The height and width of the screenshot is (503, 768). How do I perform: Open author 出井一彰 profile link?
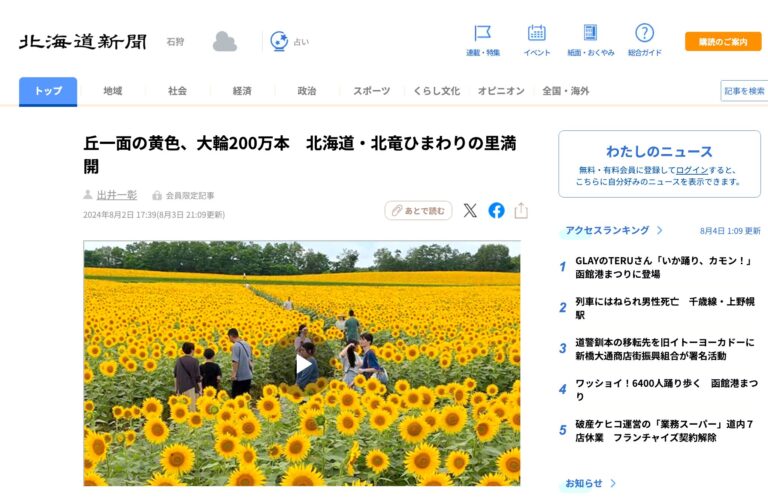pyautogui.click(x=117, y=195)
